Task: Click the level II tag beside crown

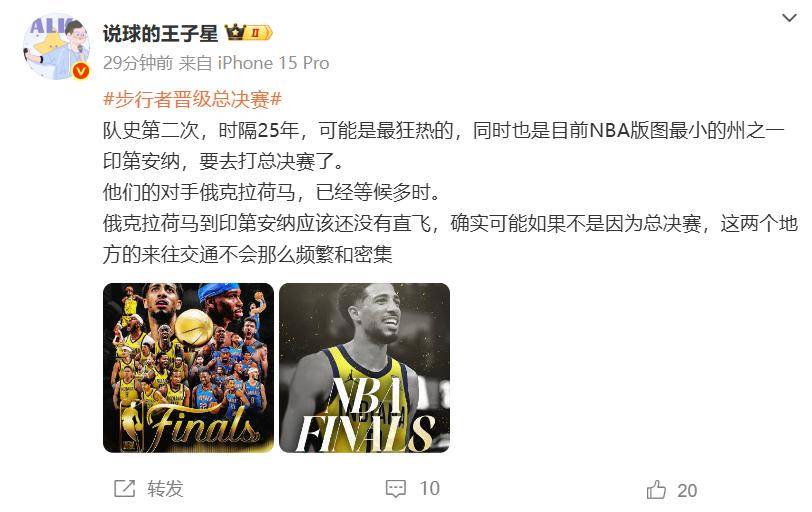Action: (260, 33)
